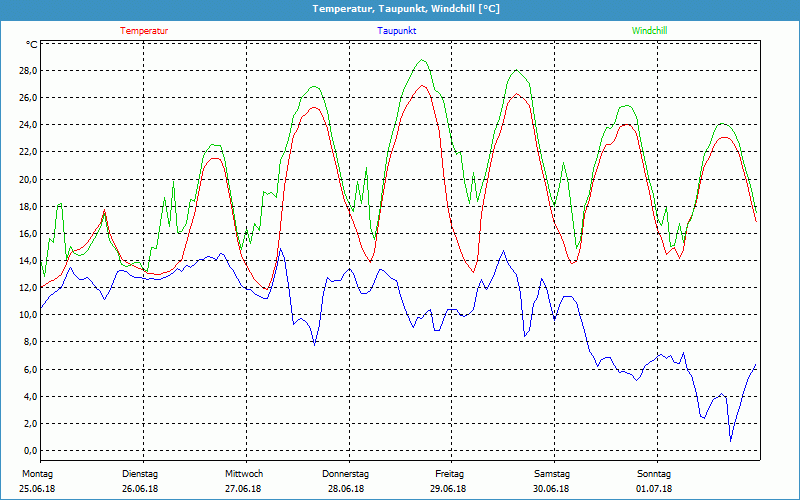The height and width of the screenshot is (500, 800).
Task: Click the 16,0 axis value
Action: coord(28,233)
